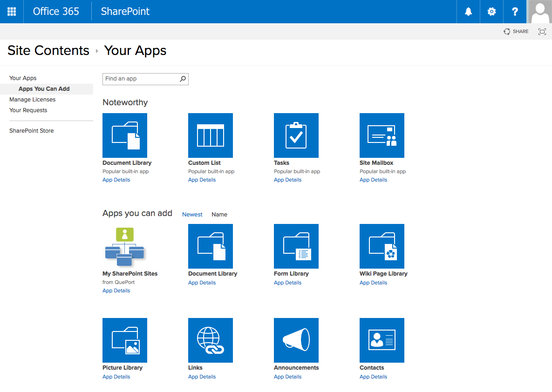Open the notifications bell

point(468,12)
